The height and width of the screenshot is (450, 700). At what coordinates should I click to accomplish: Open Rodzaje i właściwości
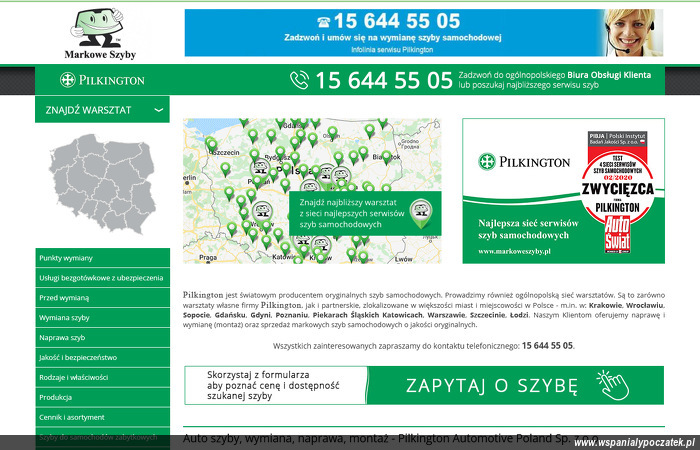pos(102,377)
